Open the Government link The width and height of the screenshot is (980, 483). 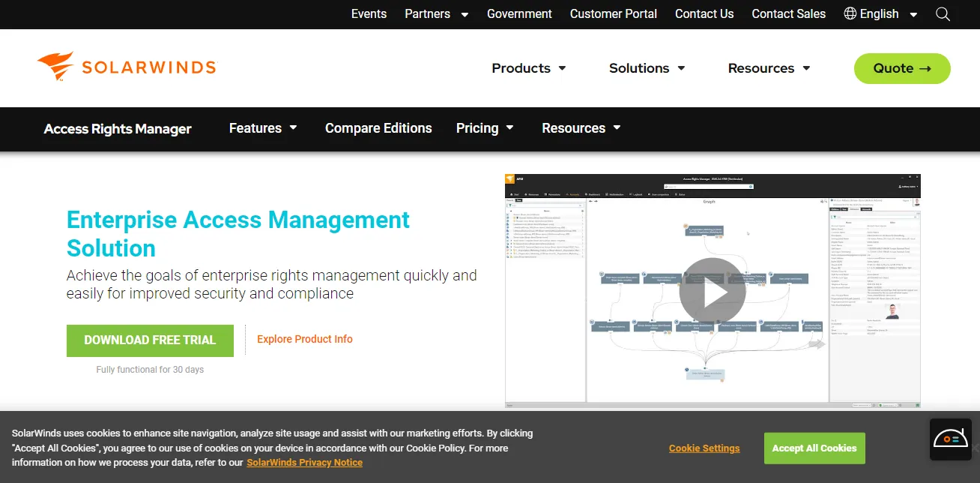tap(519, 13)
